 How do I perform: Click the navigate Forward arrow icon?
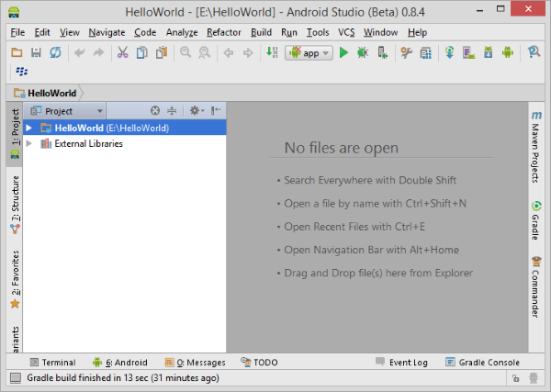pos(248,53)
